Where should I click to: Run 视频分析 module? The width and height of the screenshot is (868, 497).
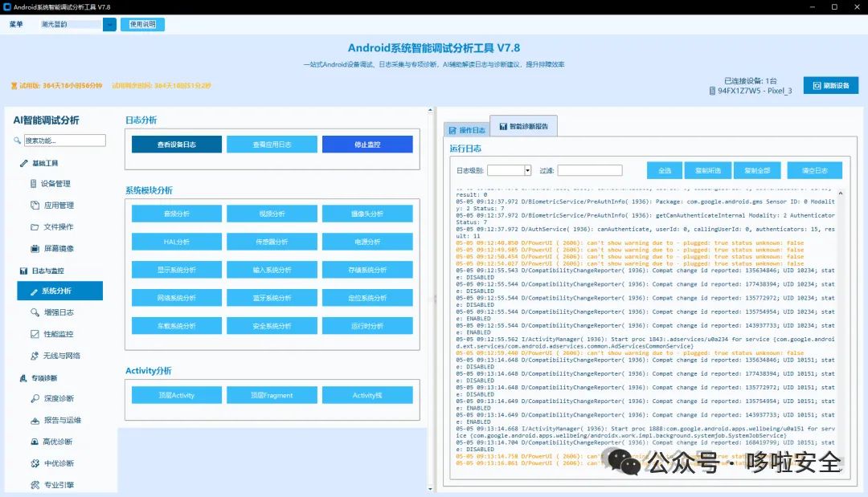pyautogui.click(x=272, y=214)
